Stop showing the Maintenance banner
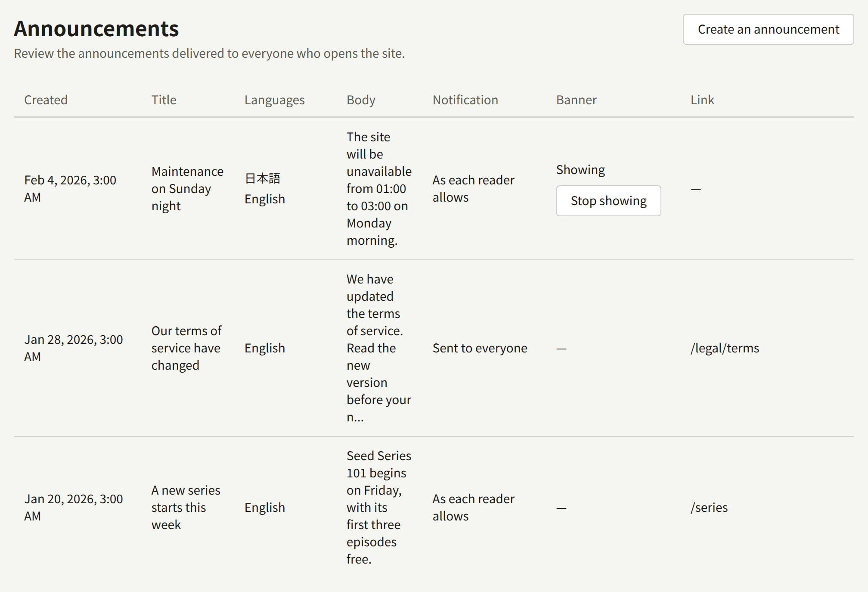The width and height of the screenshot is (868, 592). coord(608,201)
